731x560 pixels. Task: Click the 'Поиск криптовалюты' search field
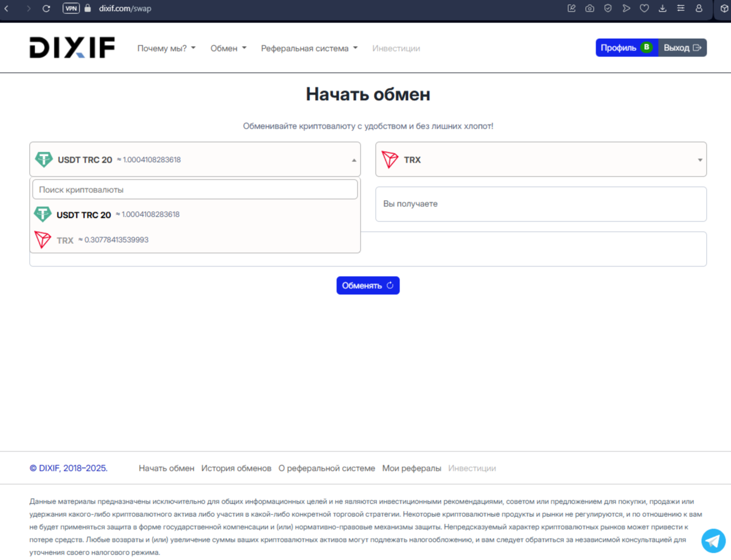[195, 189]
